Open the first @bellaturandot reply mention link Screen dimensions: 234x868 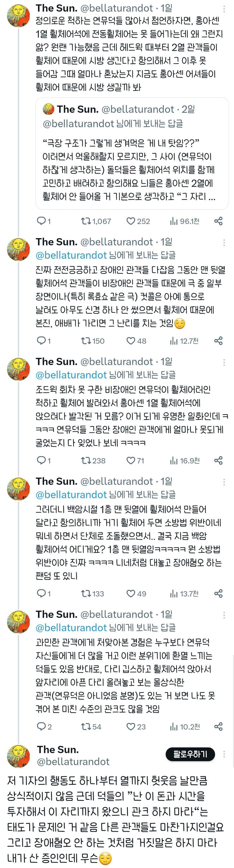[x=71, y=255]
